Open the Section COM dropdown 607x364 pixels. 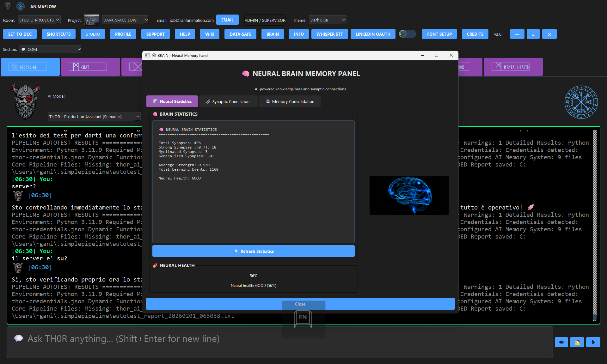point(51,49)
